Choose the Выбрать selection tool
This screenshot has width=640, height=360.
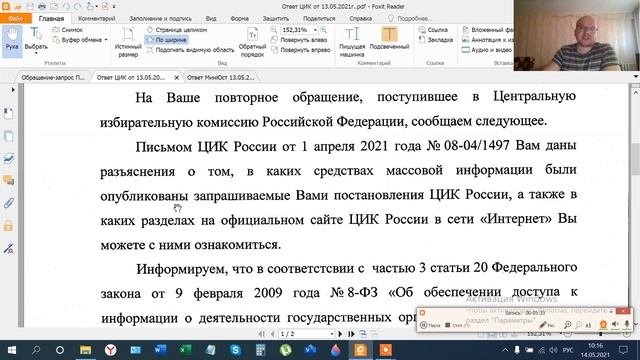pos(36,40)
